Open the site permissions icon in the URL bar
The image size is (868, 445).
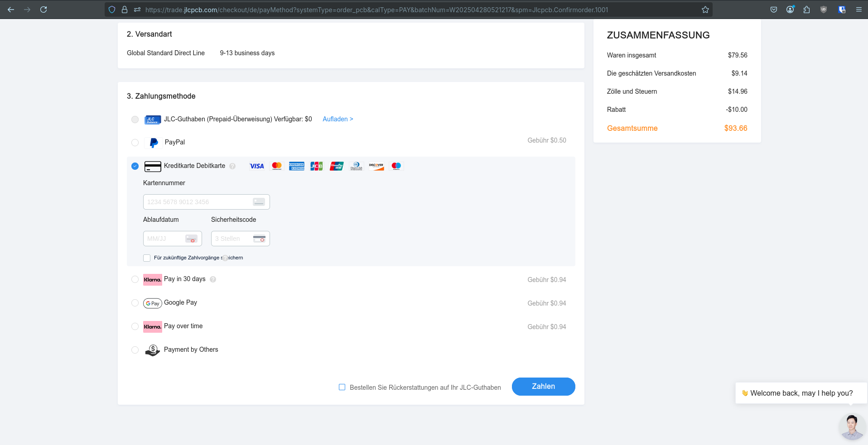click(137, 10)
